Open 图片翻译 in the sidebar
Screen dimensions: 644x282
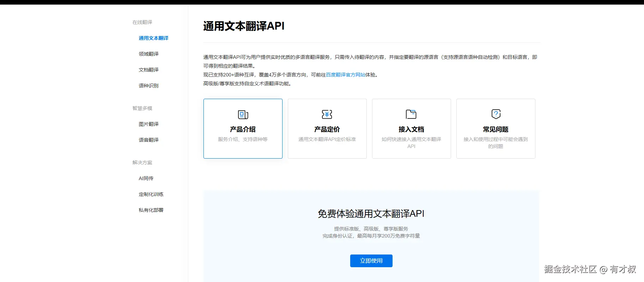click(148, 124)
